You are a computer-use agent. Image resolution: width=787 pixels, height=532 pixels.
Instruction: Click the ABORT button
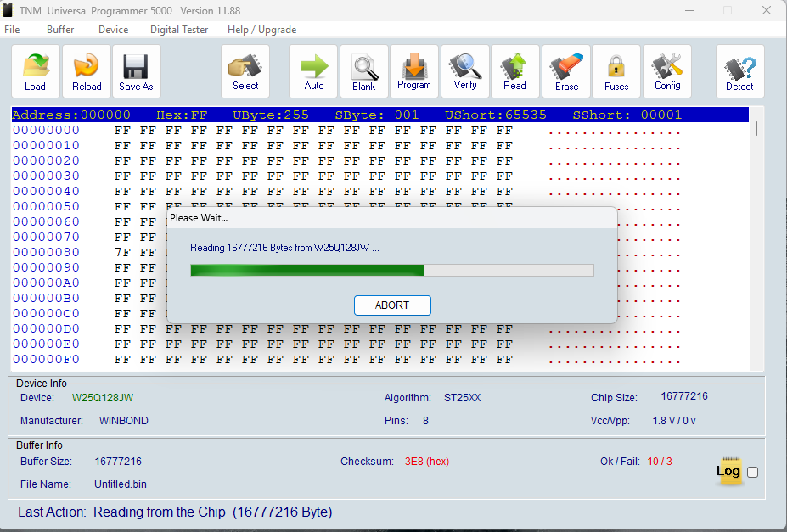pos(392,305)
